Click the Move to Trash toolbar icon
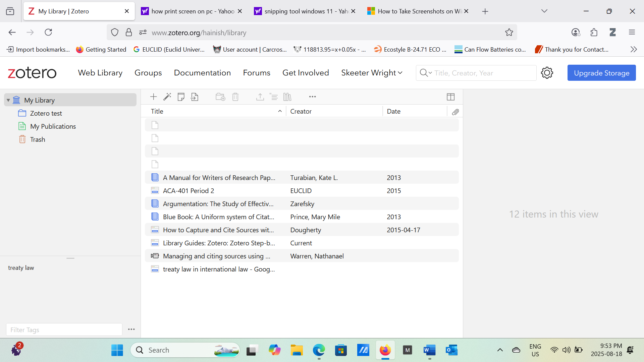This screenshot has height=362, width=644. tap(235, 97)
